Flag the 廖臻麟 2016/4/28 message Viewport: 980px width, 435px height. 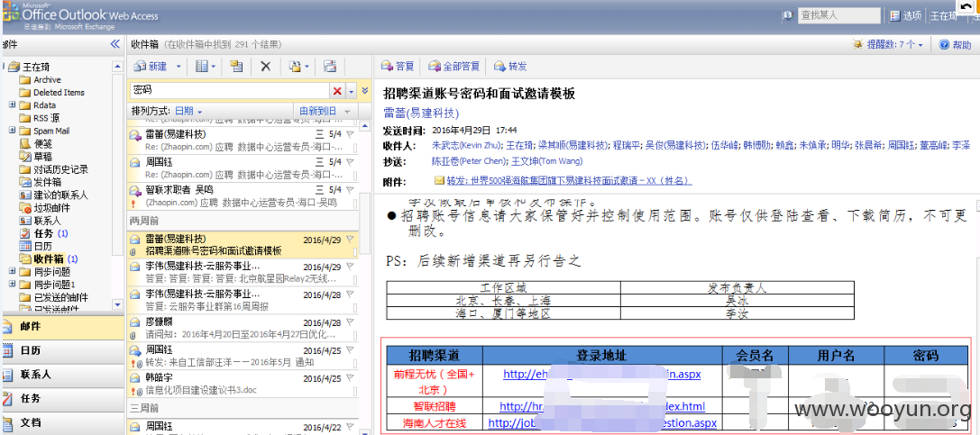pos(350,322)
